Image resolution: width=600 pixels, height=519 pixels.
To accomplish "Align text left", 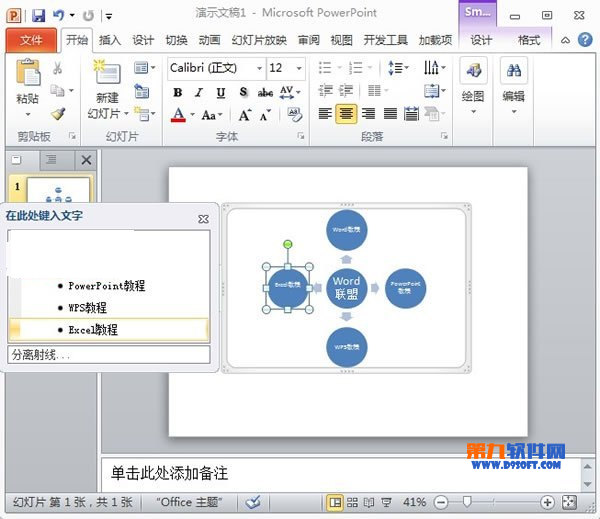I will coord(325,113).
